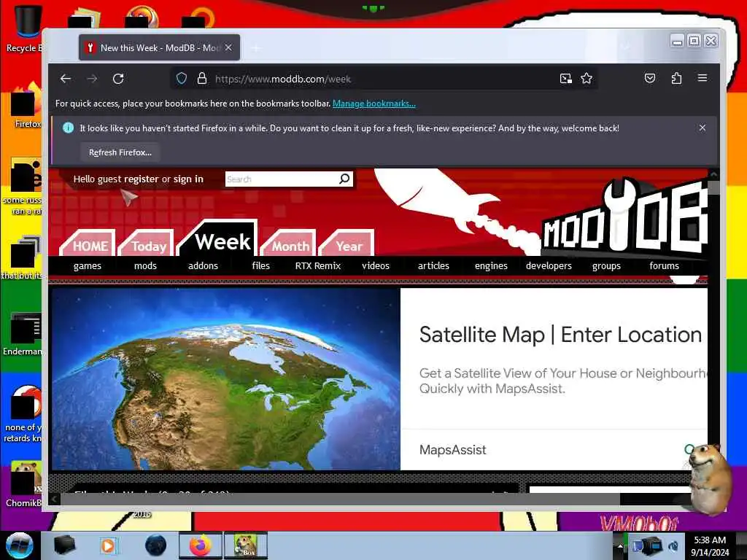Click the page scroll up arrow

[713, 174]
